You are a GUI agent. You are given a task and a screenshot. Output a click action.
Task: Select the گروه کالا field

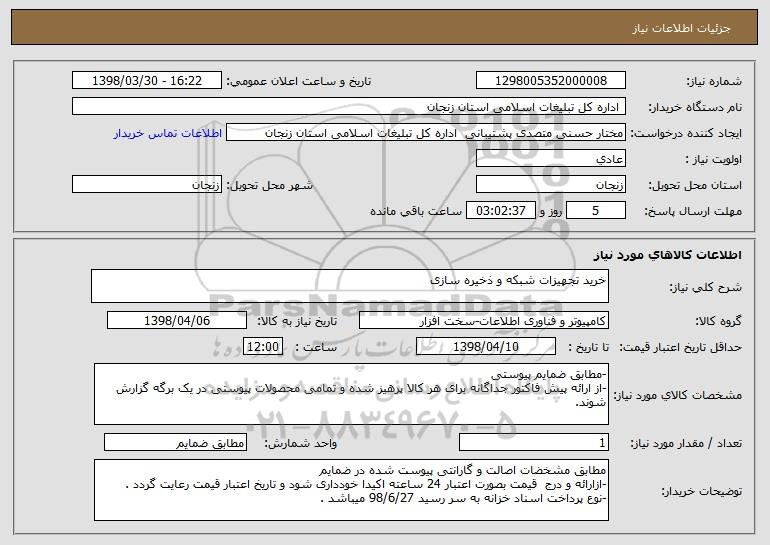pyautogui.click(x=484, y=321)
